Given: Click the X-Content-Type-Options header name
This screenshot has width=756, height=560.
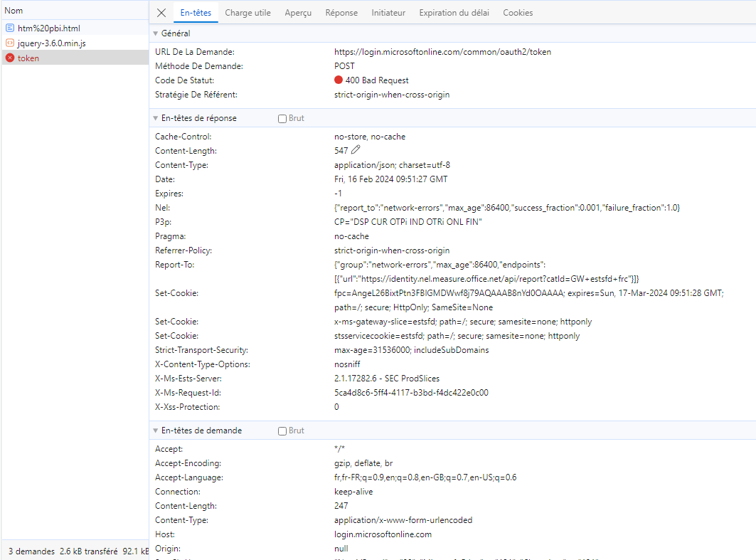Looking at the screenshot, I should click(203, 364).
